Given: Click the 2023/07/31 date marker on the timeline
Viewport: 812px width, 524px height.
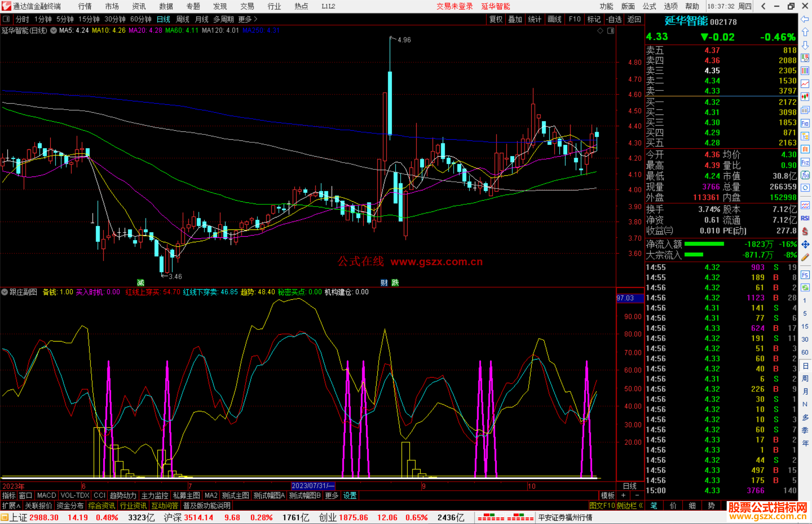Looking at the screenshot, I should [x=313, y=486].
